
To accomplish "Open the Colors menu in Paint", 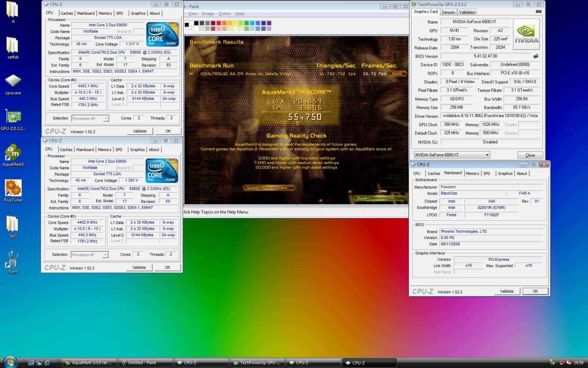I will (x=225, y=14).
